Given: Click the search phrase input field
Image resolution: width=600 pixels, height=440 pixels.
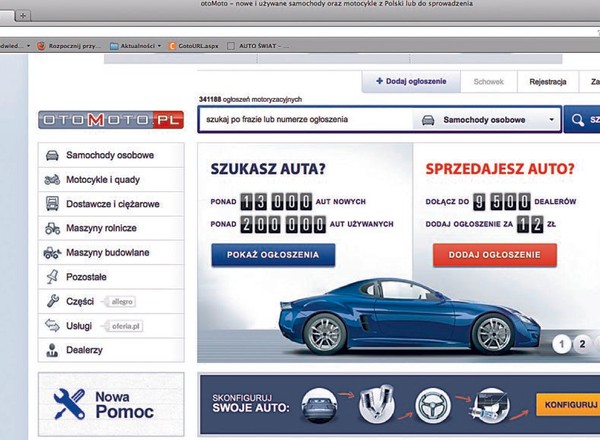Looking at the screenshot, I should (305, 120).
